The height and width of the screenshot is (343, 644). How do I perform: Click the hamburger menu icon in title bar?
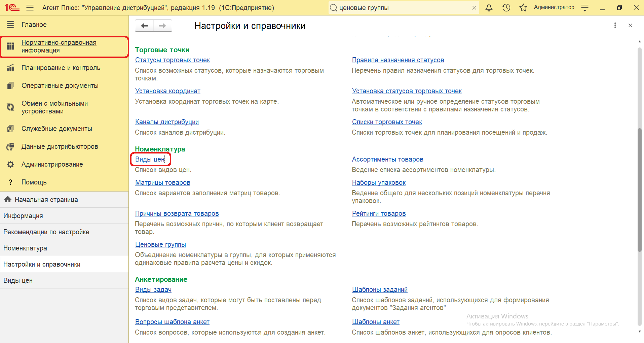(x=30, y=8)
